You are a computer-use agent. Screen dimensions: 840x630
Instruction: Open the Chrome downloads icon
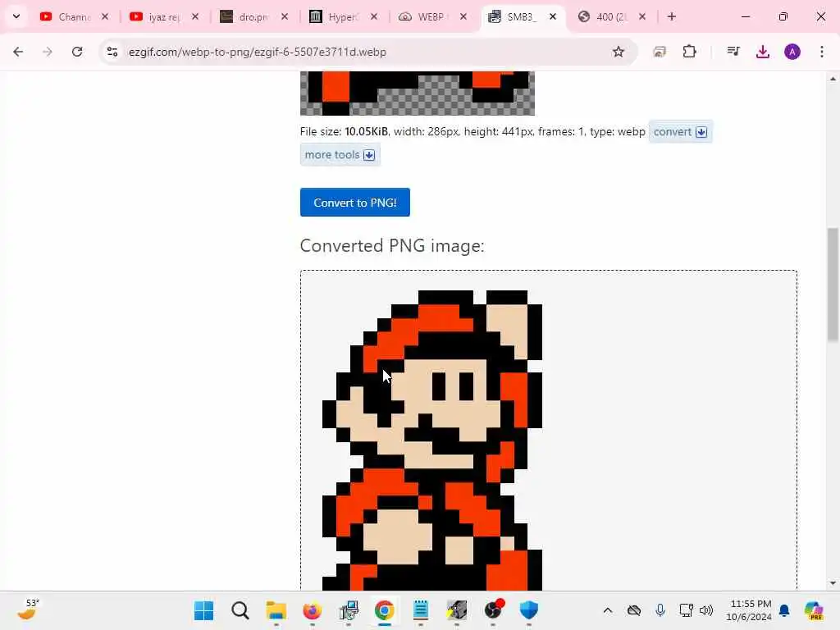pyautogui.click(x=763, y=52)
